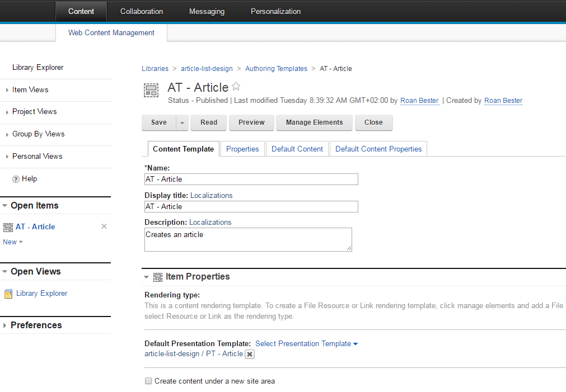
Task: Open the article-list-design breadcrumb link
Action: coord(207,69)
